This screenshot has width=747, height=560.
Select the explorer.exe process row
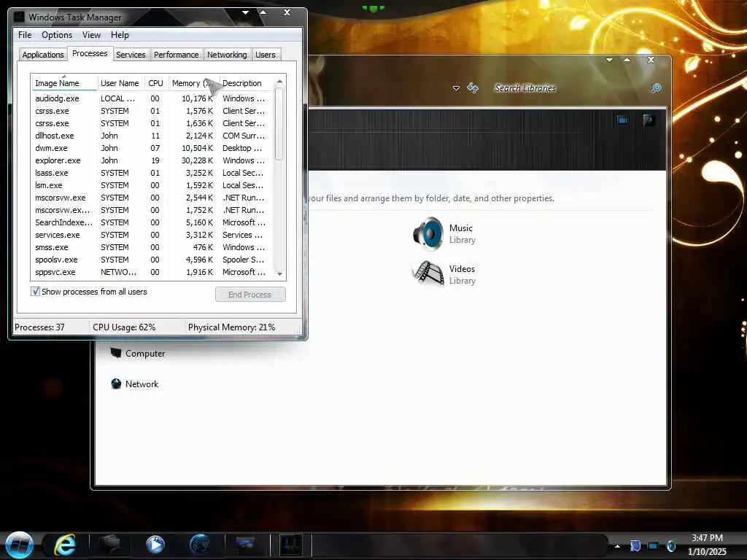[152, 160]
